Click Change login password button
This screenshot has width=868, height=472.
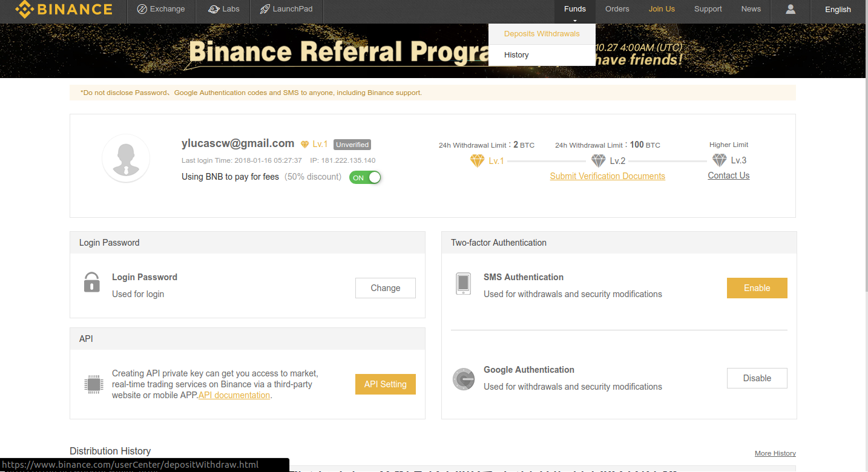[385, 288]
